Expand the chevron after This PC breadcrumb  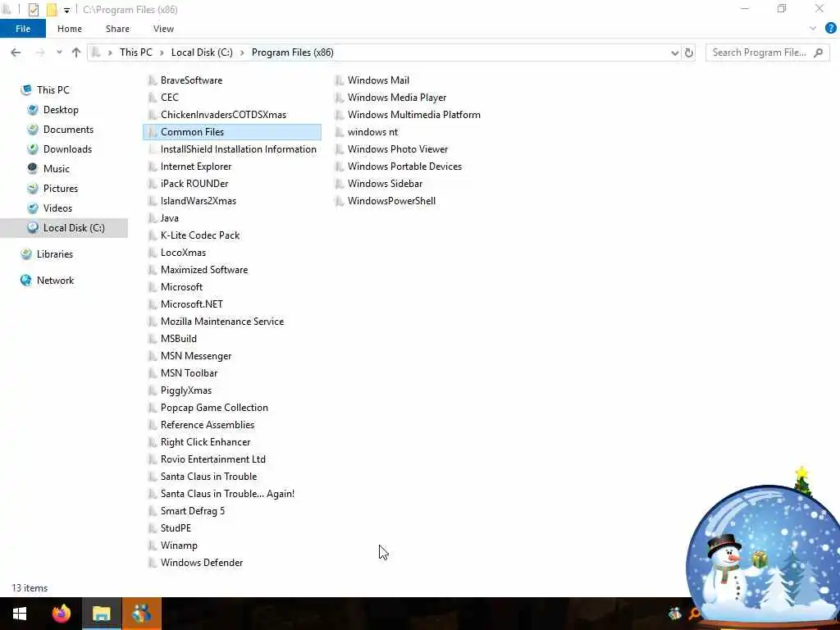tap(162, 52)
